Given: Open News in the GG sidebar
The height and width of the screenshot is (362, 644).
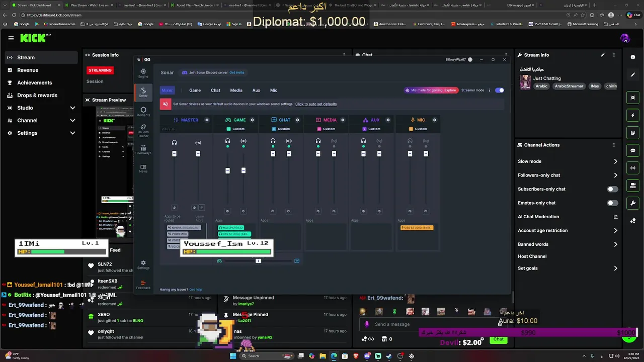Looking at the screenshot, I should click(143, 168).
